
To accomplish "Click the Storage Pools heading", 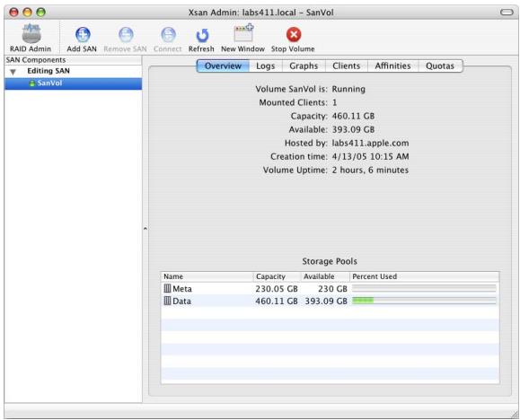I will tap(330, 261).
